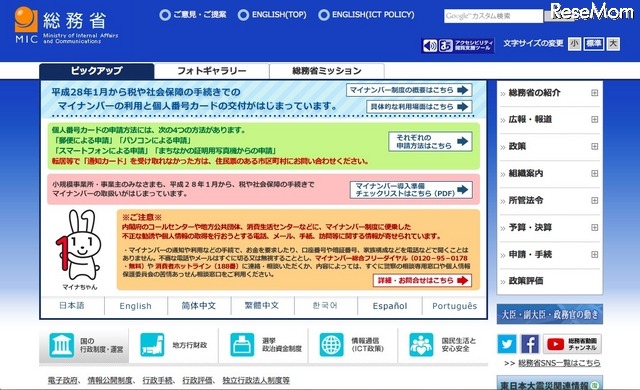The image size is (640, 390).
Task: Open the 総務省の紹介 sidebar text
Action: 534,93
